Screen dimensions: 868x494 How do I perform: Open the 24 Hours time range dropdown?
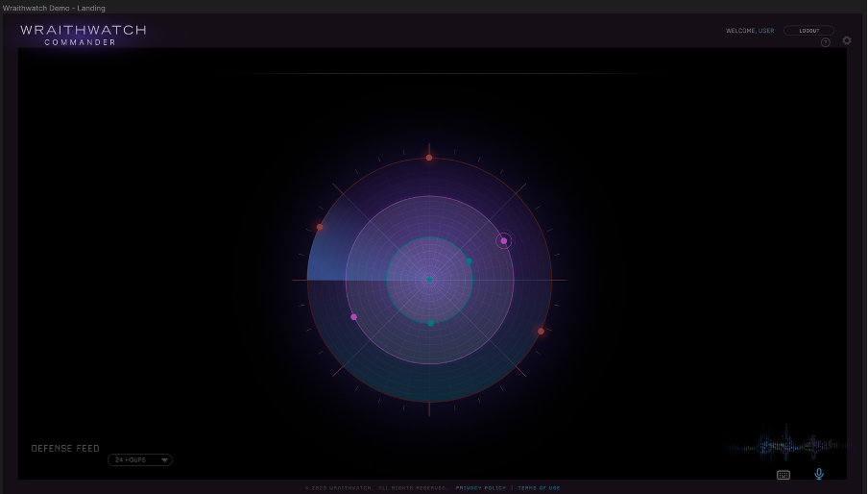click(138, 460)
